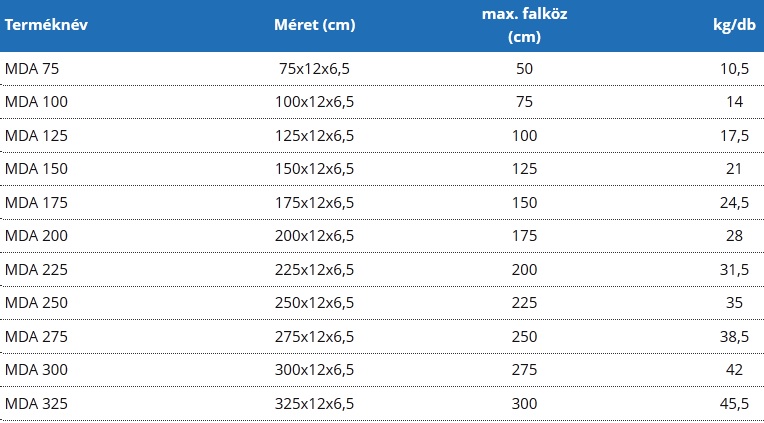764x423 pixels.
Task: Select the MDA 150 product name
Action: (x=36, y=169)
